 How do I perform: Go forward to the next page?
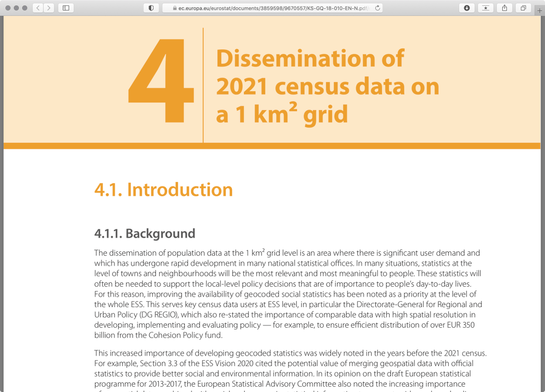coord(49,8)
